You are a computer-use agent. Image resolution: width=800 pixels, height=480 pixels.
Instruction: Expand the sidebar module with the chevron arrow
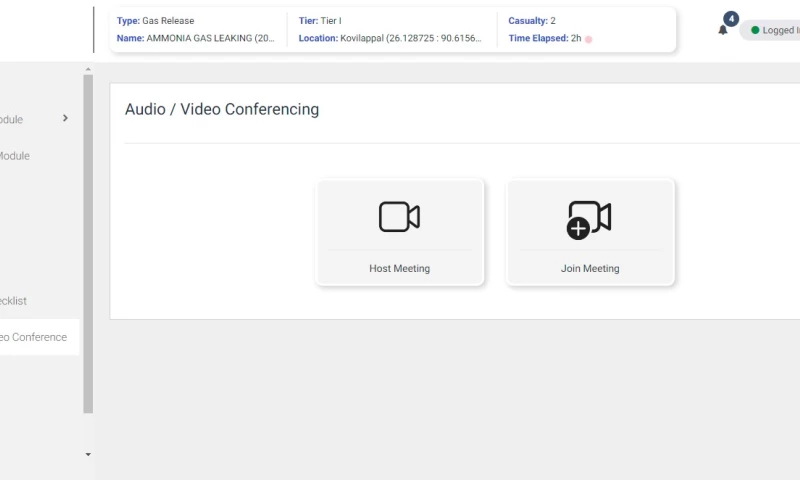click(x=65, y=118)
